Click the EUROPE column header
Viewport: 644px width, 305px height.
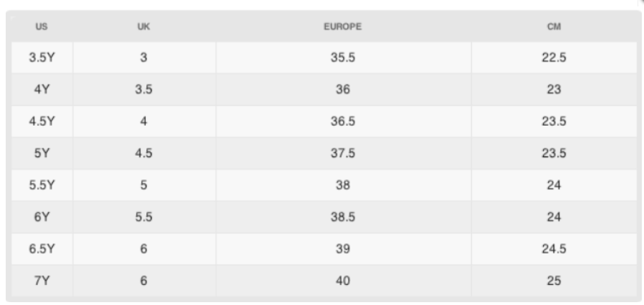point(343,26)
